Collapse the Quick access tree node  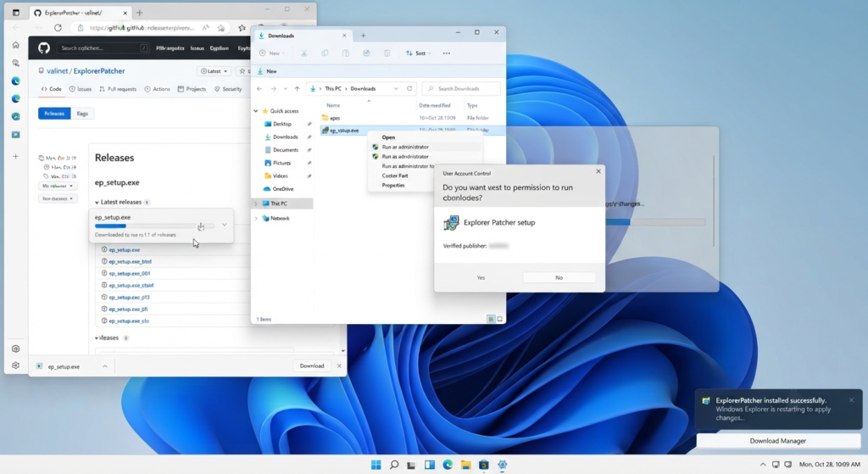coord(256,111)
